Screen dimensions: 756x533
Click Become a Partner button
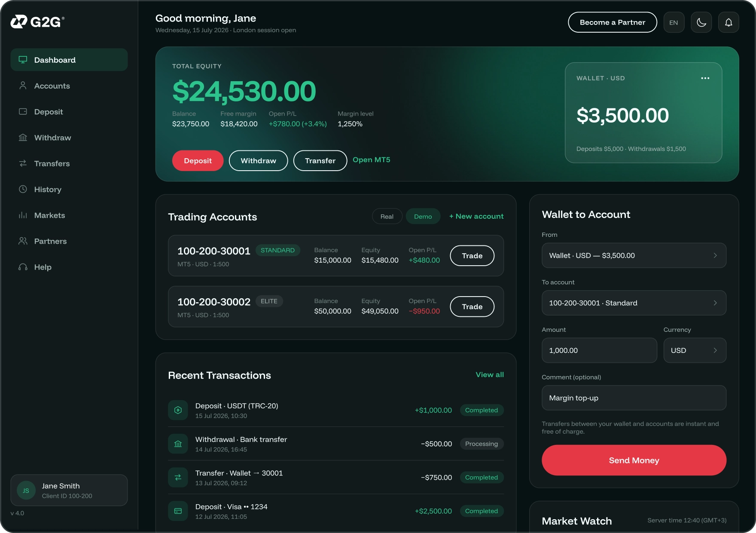[x=613, y=22]
